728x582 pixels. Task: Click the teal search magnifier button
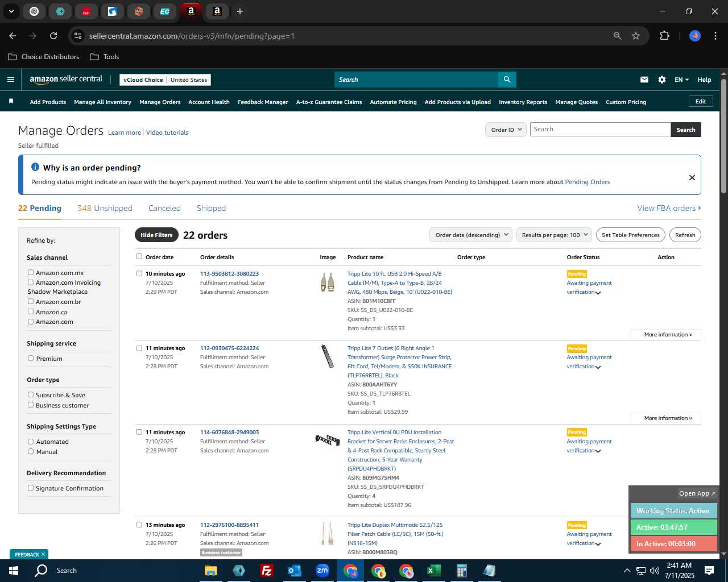tap(507, 80)
